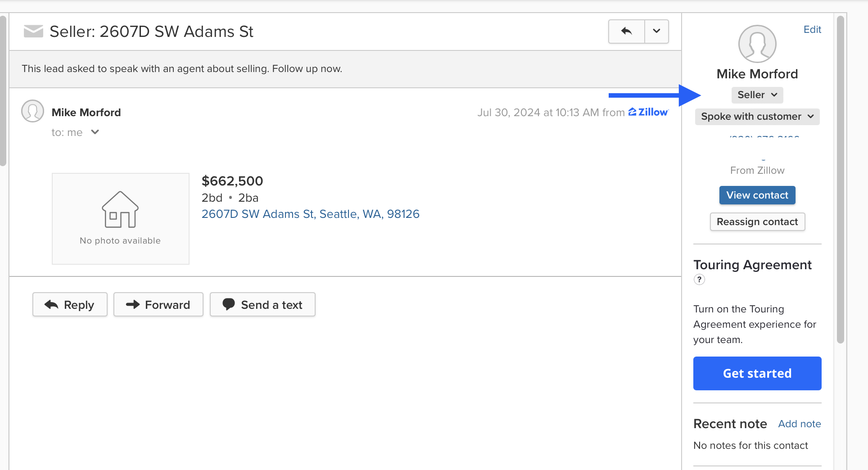Open the reply options dropdown arrow
The image size is (868, 470).
[656, 31]
